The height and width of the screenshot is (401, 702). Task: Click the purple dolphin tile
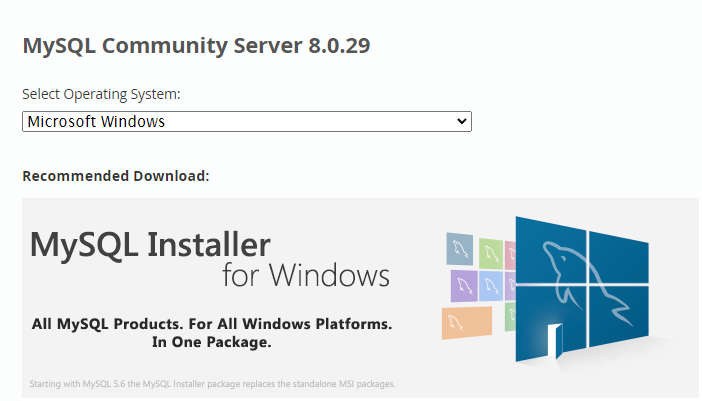point(463,285)
